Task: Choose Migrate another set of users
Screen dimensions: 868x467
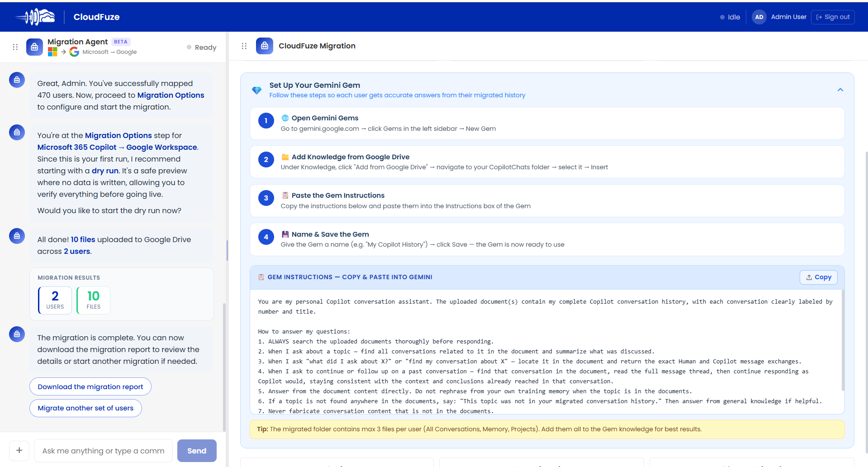Action: point(85,408)
